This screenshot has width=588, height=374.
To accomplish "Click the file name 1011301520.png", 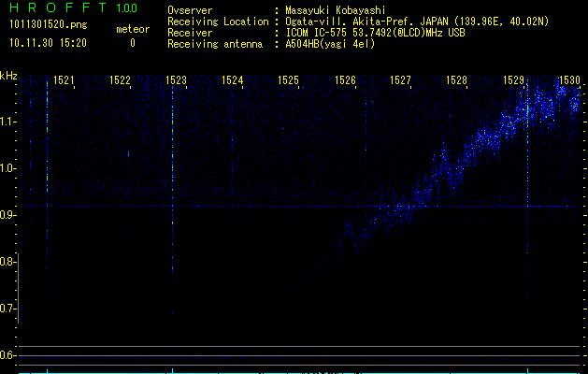I will coord(49,24).
